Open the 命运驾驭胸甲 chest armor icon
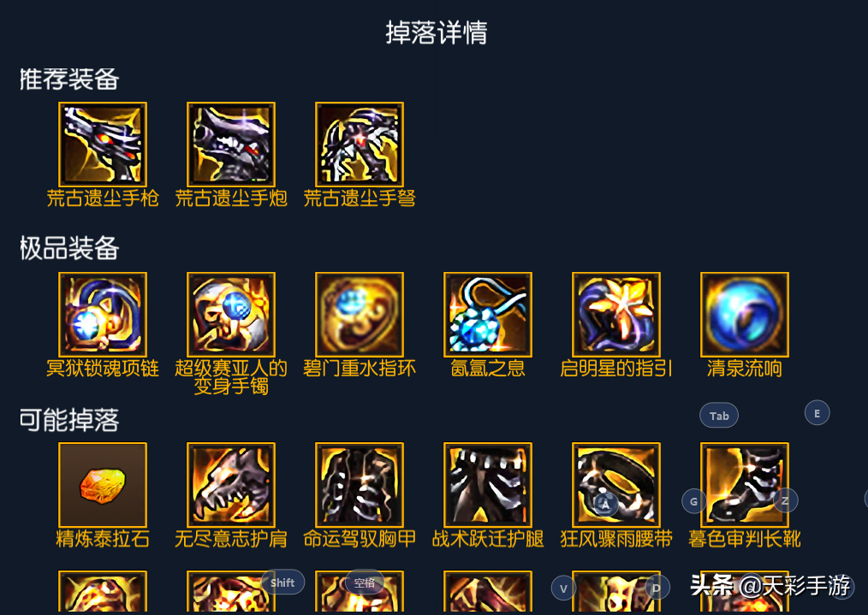868x615 pixels. [x=360, y=485]
